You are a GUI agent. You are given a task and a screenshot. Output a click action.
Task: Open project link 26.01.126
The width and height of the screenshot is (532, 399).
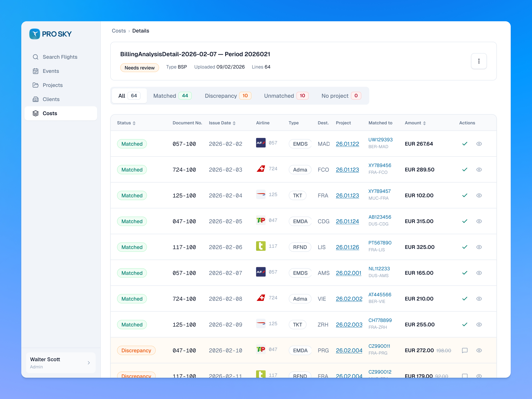(x=347, y=247)
